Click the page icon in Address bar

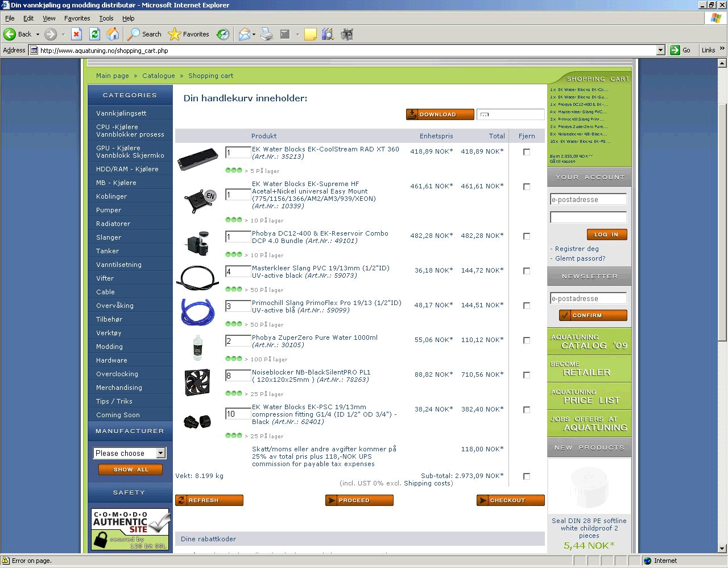34,50
